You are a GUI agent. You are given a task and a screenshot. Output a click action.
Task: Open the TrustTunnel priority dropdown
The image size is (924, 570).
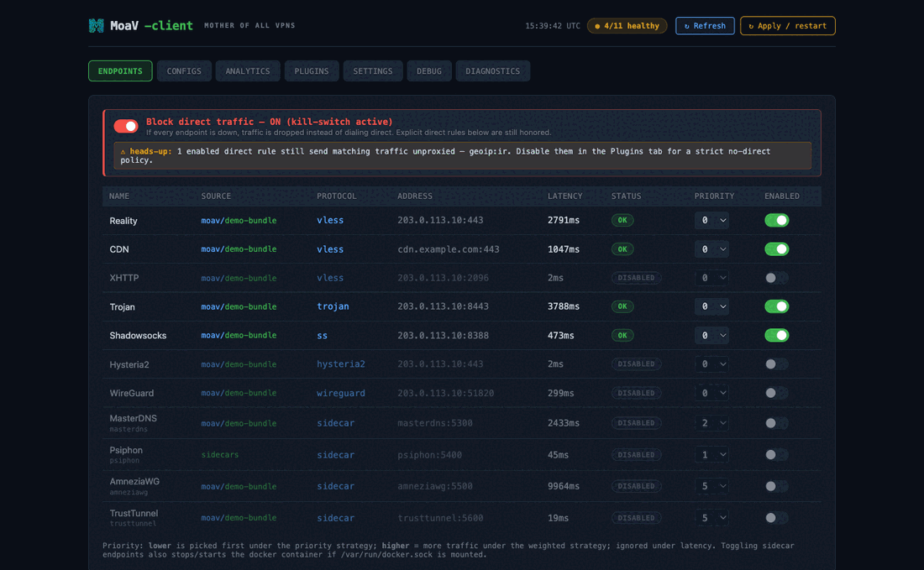pos(711,518)
